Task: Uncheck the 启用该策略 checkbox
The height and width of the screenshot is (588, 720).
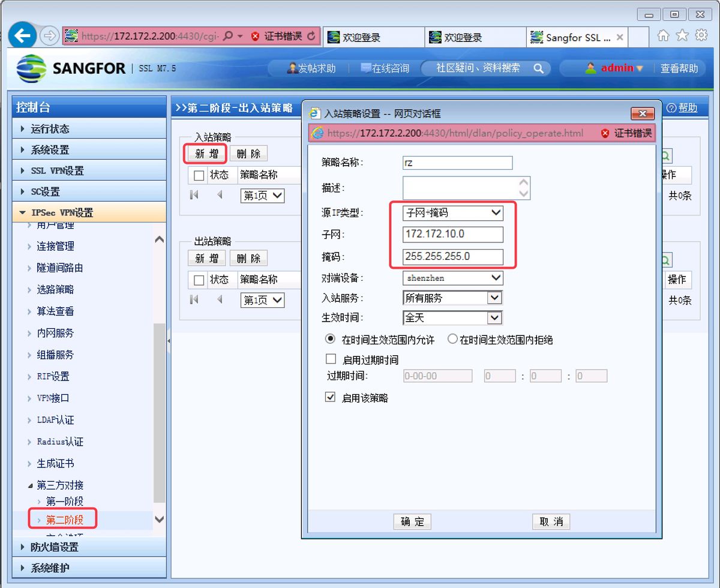Action: click(x=331, y=397)
